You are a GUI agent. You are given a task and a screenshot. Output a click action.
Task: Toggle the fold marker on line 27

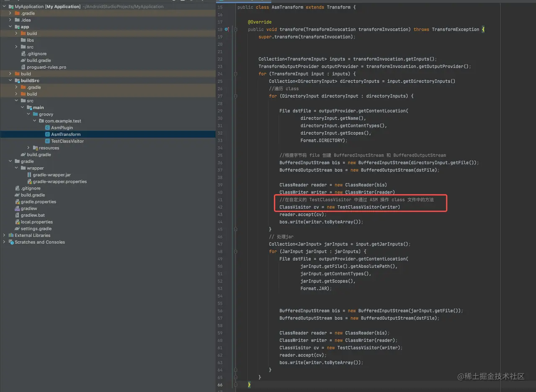236,96
